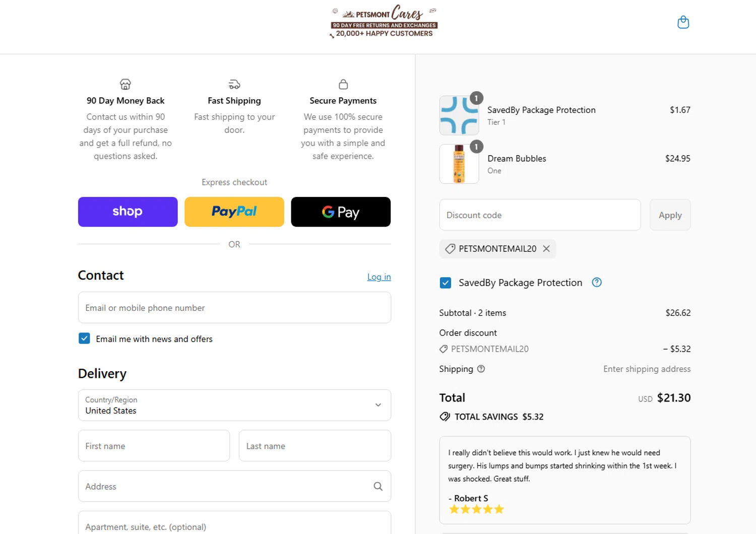The height and width of the screenshot is (534, 756).
Task: Click the 90 Day Money Back heading
Action: tap(125, 101)
